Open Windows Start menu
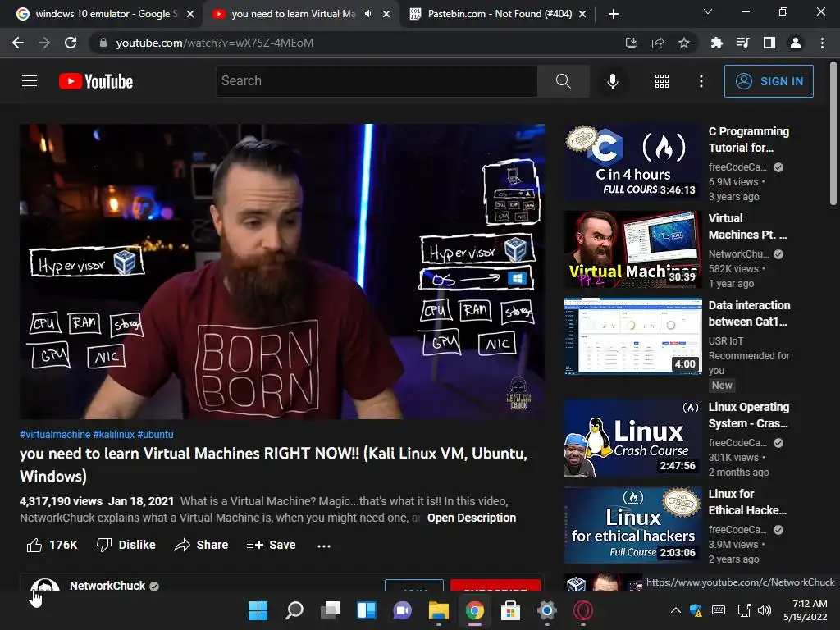Viewport: 840px width, 630px height. tap(258, 610)
